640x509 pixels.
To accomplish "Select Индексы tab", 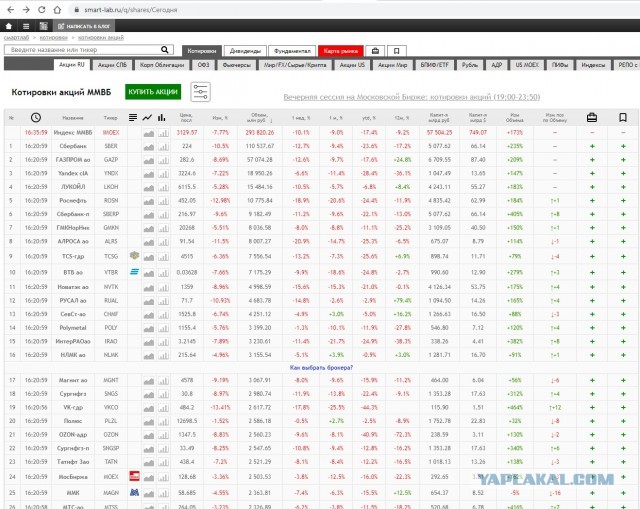I will pos(593,65).
